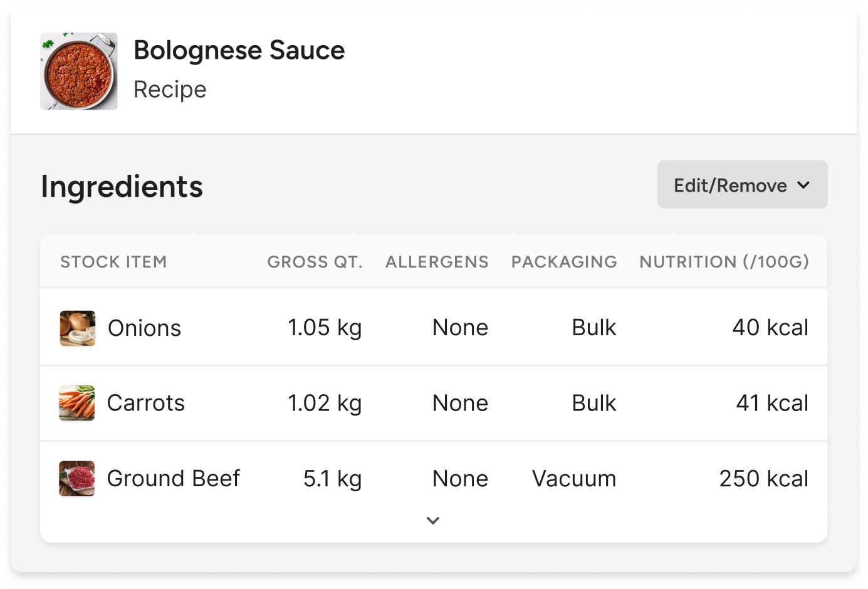Image resolution: width=868 pixels, height=589 pixels.
Task: Click the Stock Item column header
Action: pos(113,262)
